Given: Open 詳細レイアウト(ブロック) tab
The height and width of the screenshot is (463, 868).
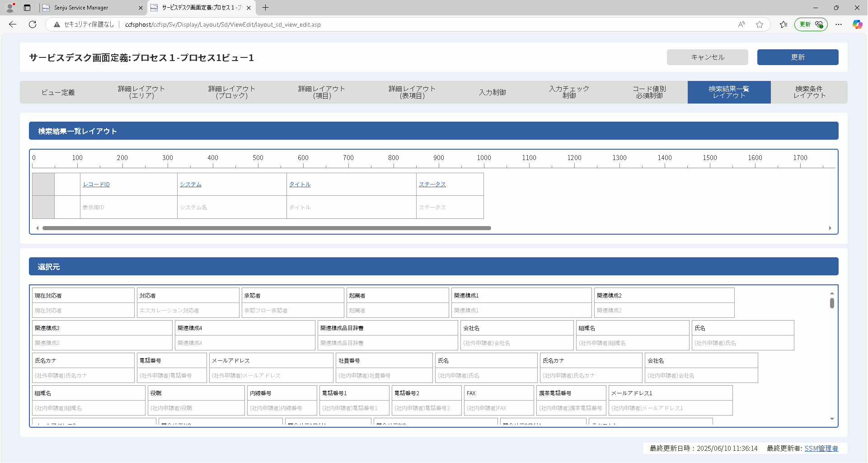Looking at the screenshot, I should pos(232,92).
